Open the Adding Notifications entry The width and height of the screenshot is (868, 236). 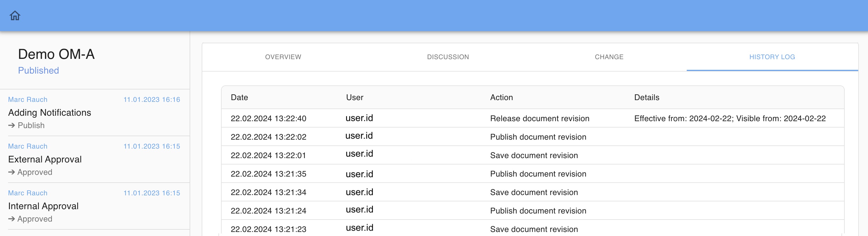[50, 113]
